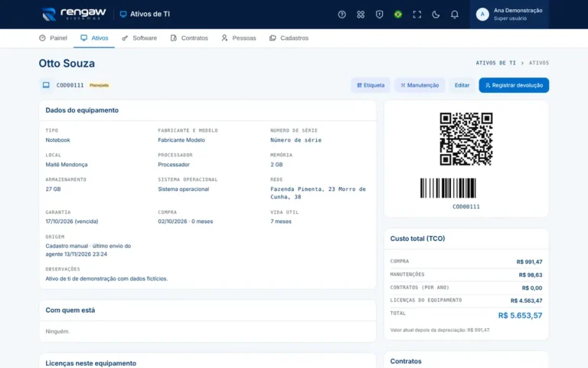Click the Manutenções cost R$ 98,63

click(531, 275)
